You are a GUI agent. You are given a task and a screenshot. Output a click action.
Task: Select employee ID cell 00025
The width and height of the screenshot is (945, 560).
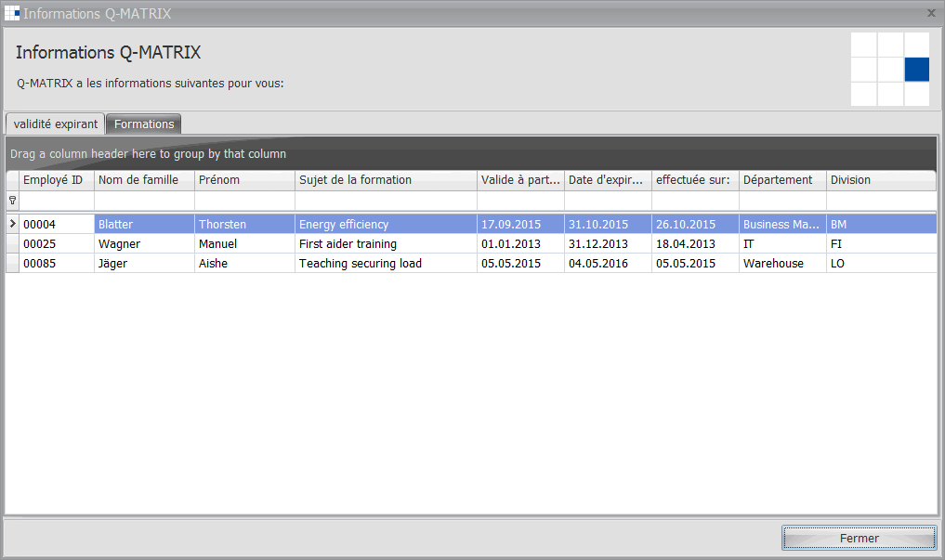click(x=57, y=244)
